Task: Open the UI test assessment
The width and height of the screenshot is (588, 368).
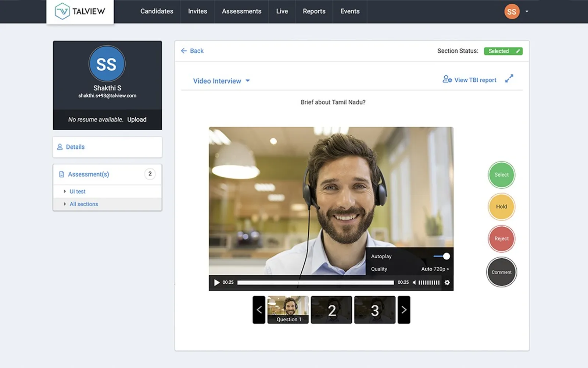Action: tap(78, 191)
